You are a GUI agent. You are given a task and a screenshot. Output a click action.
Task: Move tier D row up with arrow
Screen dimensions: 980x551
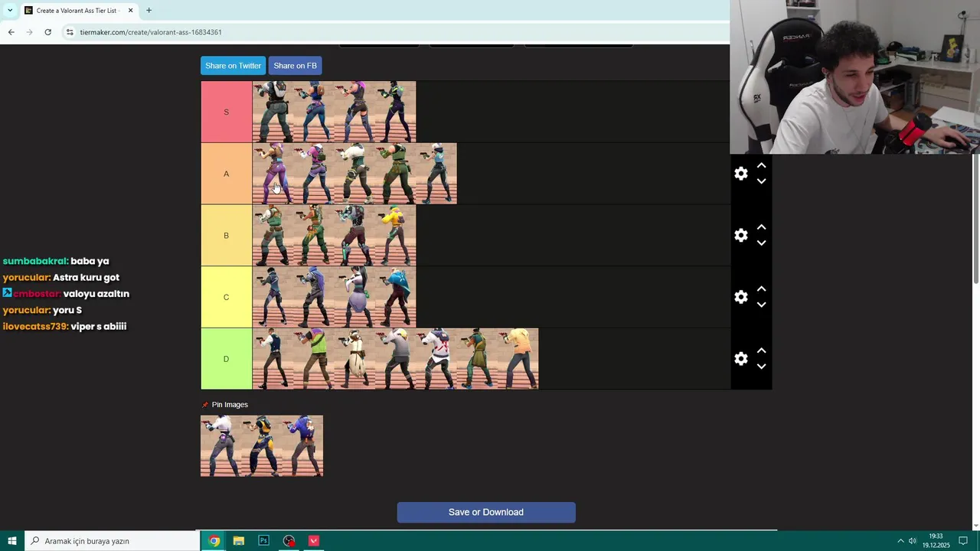(x=761, y=350)
